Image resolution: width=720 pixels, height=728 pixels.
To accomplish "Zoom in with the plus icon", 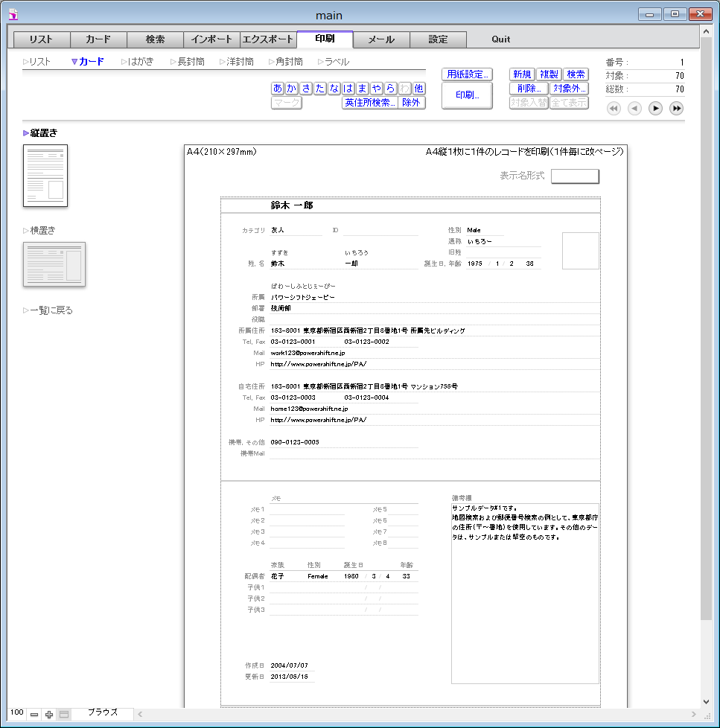I will coord(49,714).
